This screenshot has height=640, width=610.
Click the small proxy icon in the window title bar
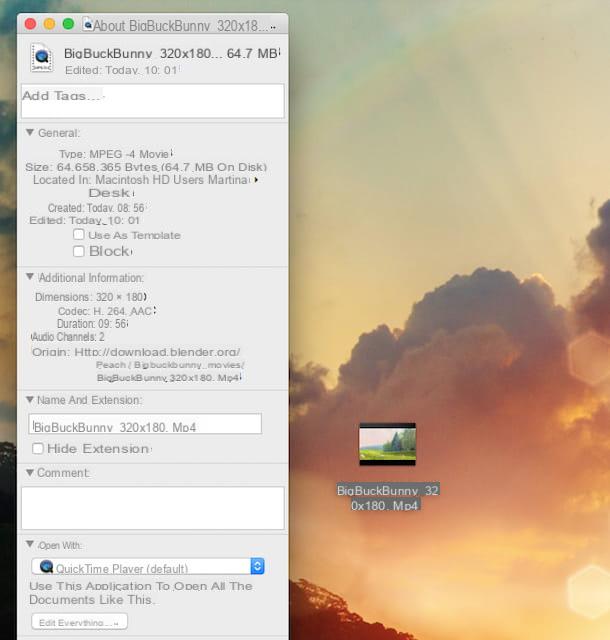point(87,25)
